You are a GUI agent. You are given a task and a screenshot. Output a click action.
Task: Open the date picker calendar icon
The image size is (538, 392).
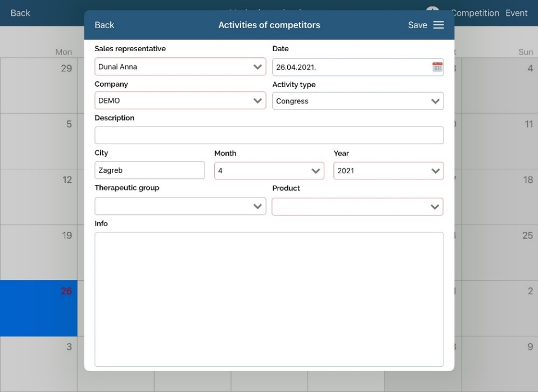tap(437, 67)
